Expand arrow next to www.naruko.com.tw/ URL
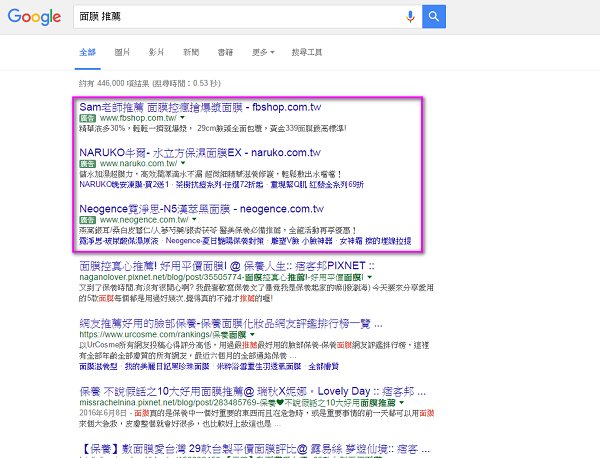Screen dimensions: 600x458 (x=183, y=163)
